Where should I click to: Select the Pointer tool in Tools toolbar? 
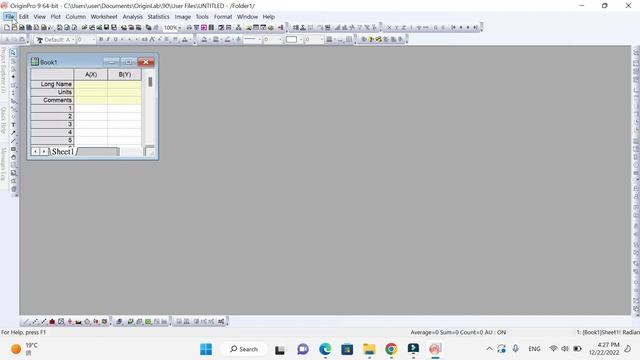[13, 53]
